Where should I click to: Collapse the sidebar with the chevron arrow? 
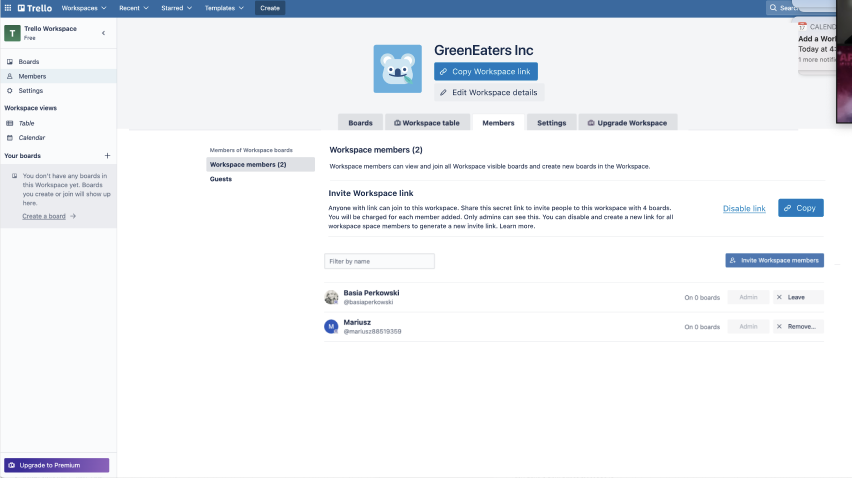104,33
